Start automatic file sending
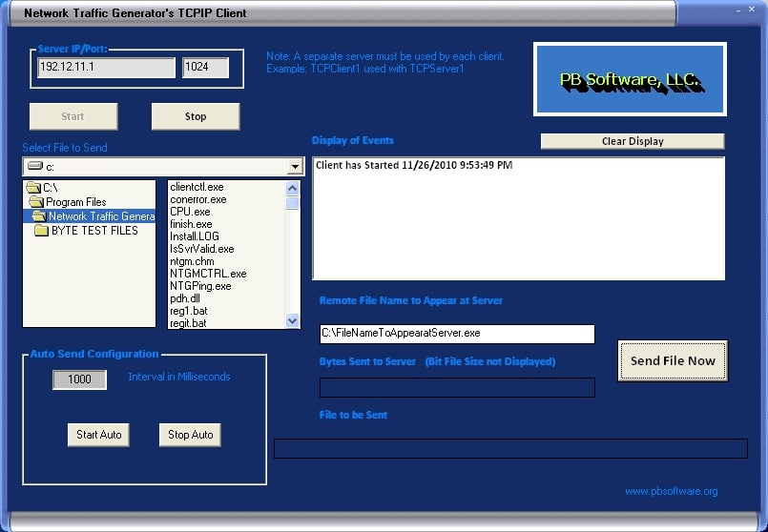Viewport: 768px width, 532px height. click(x=98, y=435)
